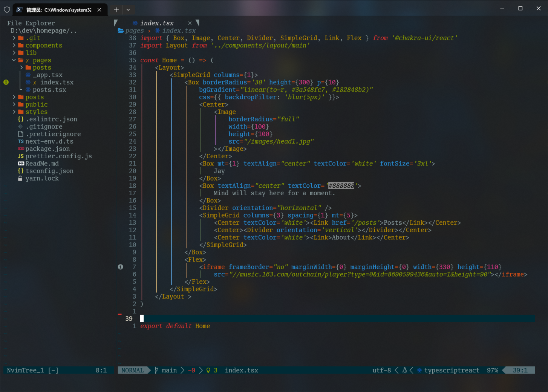Screen dimensions: 548x392
Task: Click the npm icon for package.json
Action: pyautogui.click(x=21, y=149)
